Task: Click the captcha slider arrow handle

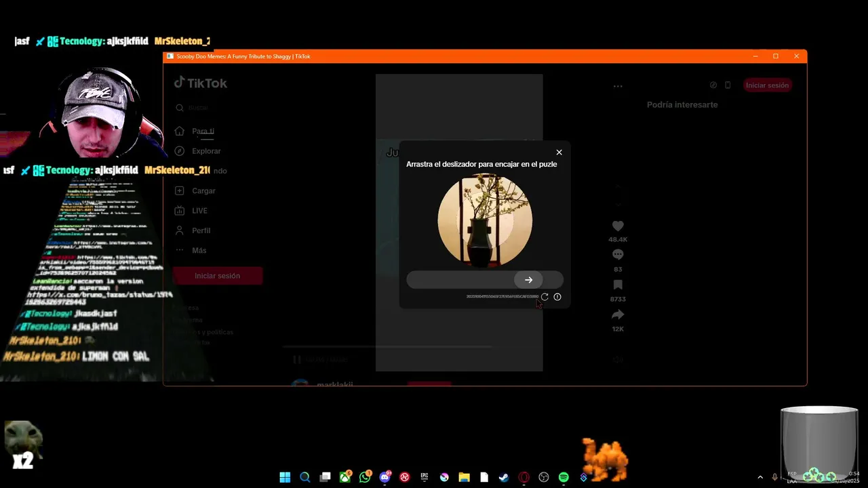Action: click(528, 280)
